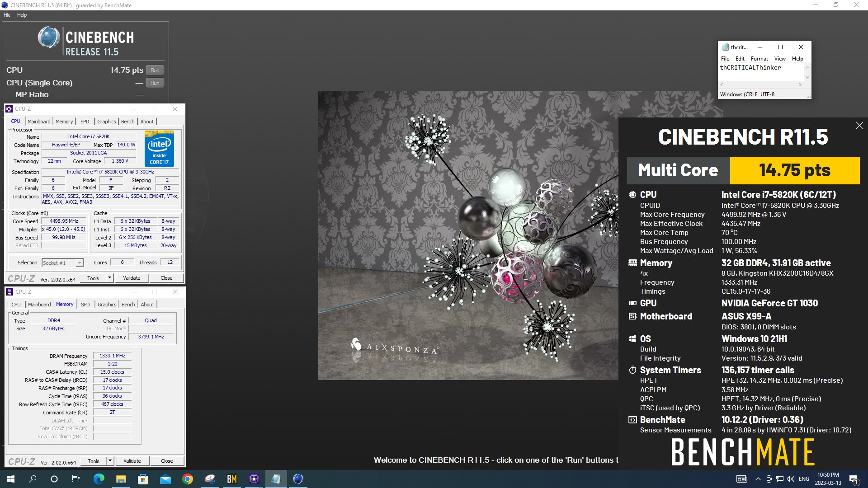Open Graphics tab in upper CPU-Z window
This screenshot has width=868, height=488.
point(107,122)
